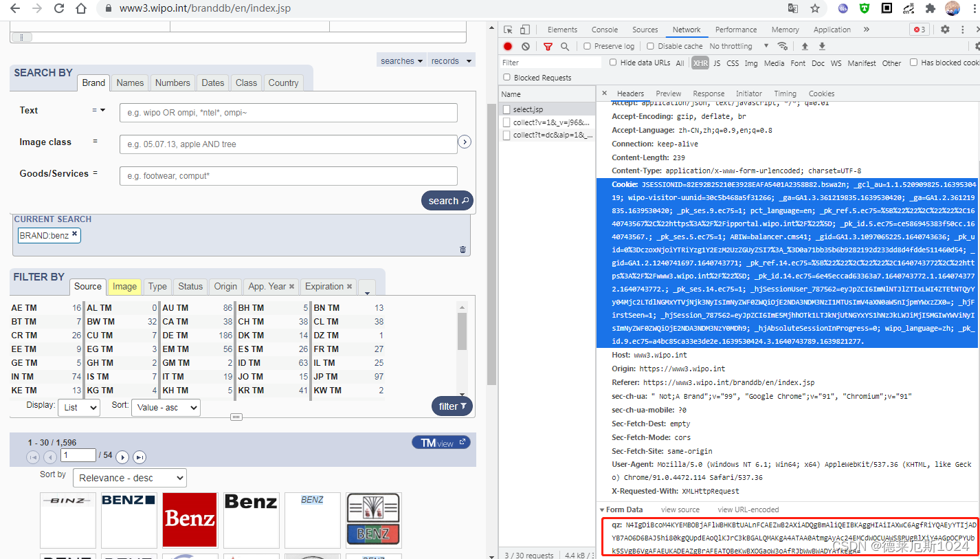Open the Status filter tab
This screenshot has height=559, width=980.
click(x=190, y=287)
